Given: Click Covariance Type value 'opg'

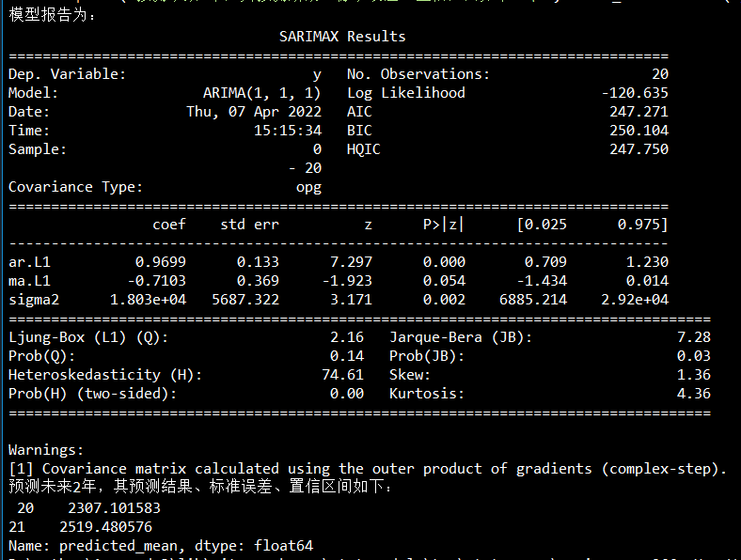Looking at the screenshot, I should [308, 188].
